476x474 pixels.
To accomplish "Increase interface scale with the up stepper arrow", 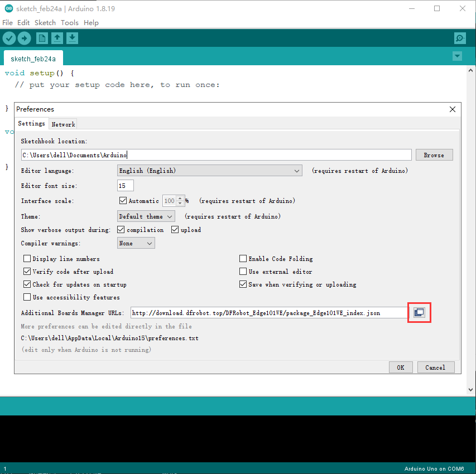I will [x=180, y=199].
